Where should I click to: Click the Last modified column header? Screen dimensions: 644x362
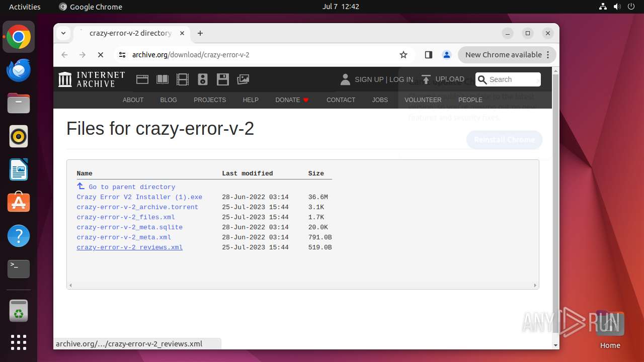pyautogui.click(x=248, y=173)
